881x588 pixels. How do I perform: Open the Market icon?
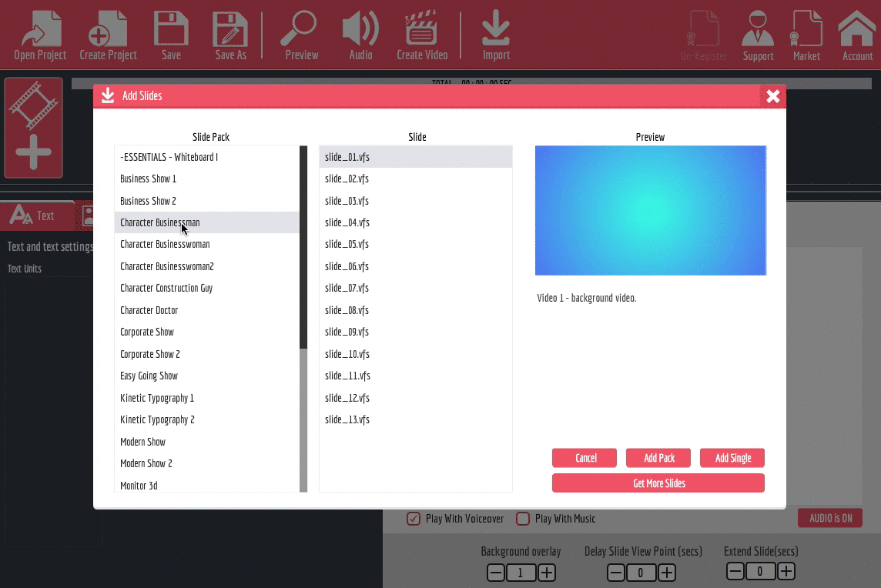click(806, 36)
